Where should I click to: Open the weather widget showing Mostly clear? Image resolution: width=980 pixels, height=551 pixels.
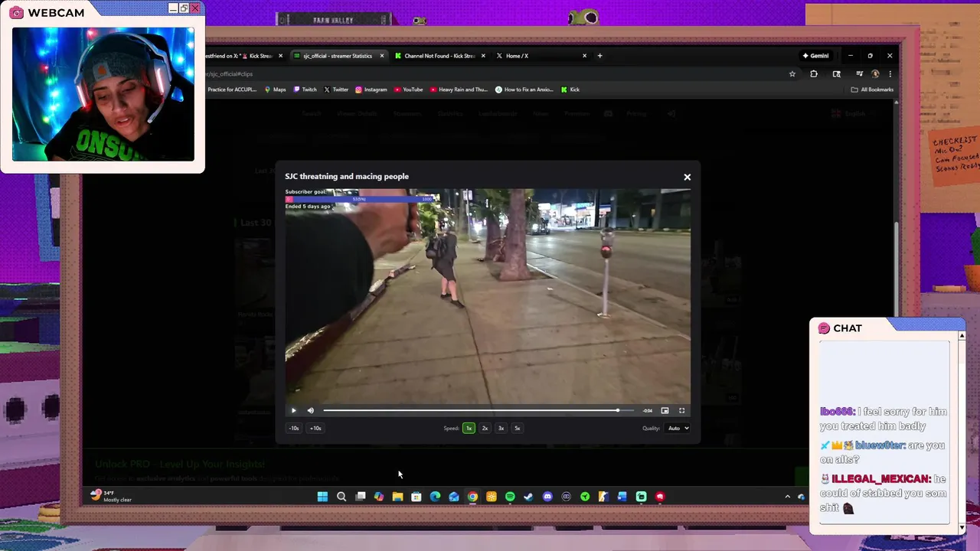click(112, 496)
